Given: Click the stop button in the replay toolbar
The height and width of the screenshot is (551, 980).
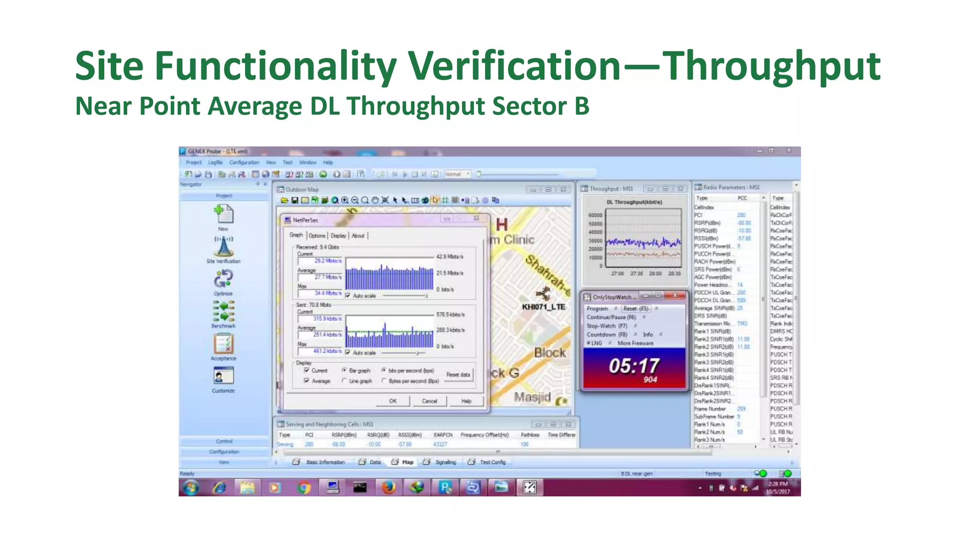Looking at the screenshot, I should pyautogui.click(x=414, y=174).
